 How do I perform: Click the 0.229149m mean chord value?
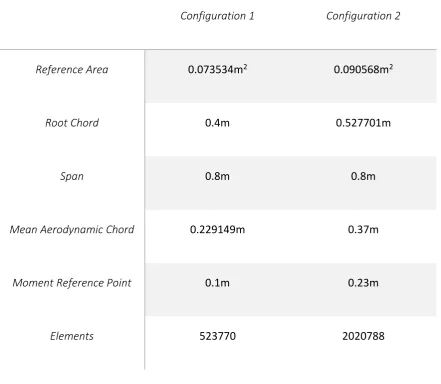pyautogui.click(x=217, y=229)
